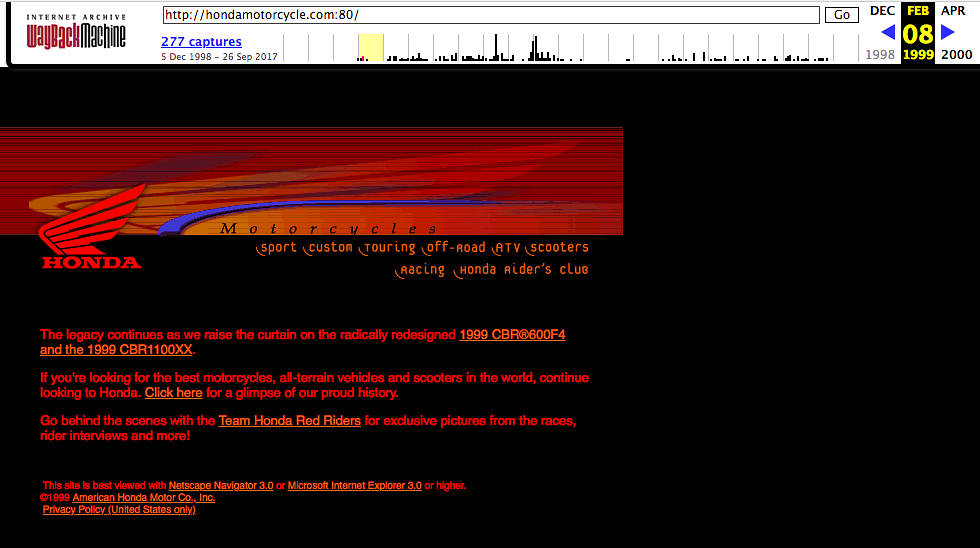Open Honda Rider's Club page
The height and width of the screenshot is (548, 980).
pos(522,270)
